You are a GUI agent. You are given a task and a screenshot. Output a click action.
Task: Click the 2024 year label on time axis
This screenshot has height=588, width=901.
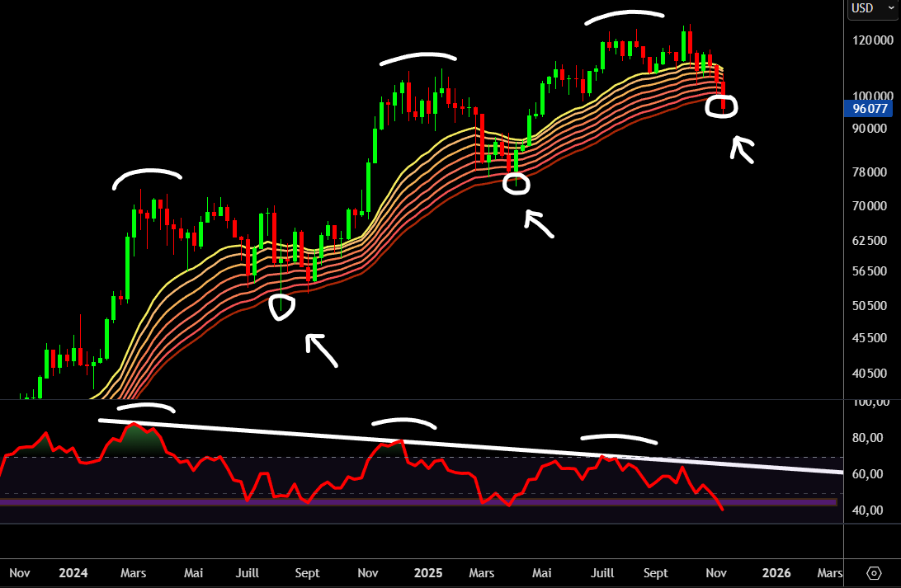coord(73,573)
